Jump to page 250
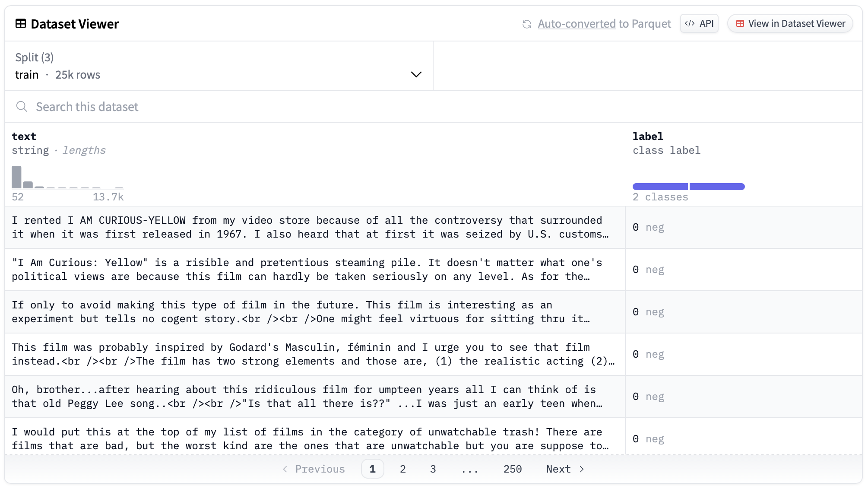The image size is (868, 489). [x=513, y=469]
